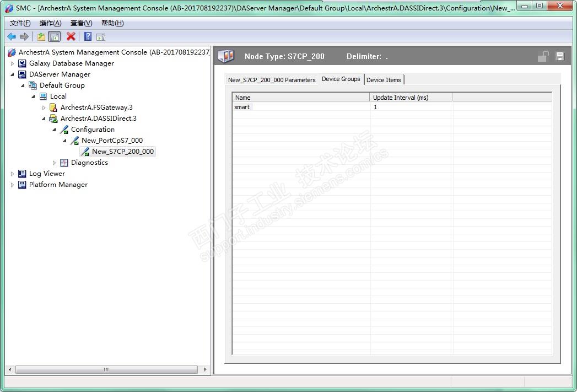577x392 pixels.
Task: Switch to Device Items tab
Action: (384, 80)
